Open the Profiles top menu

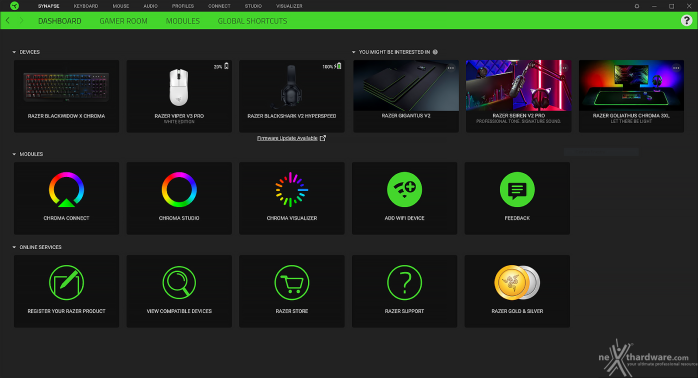(x=183, y=6)
